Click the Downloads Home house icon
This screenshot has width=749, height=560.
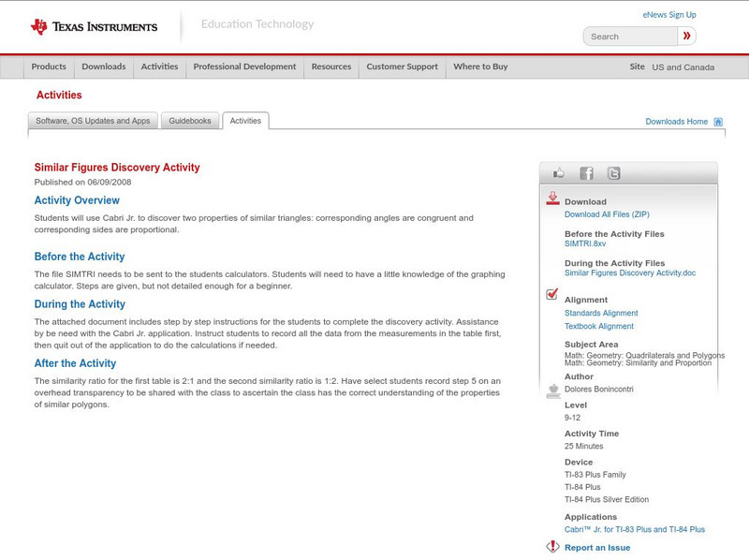718,122
